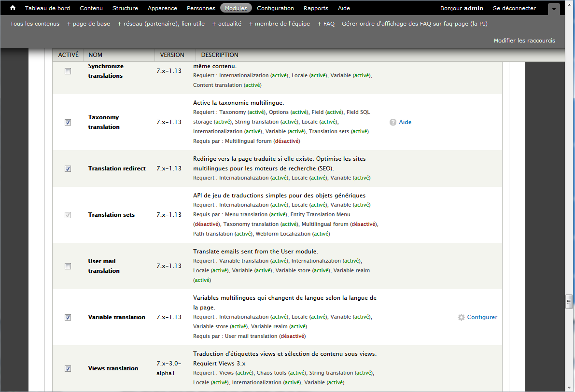Open Tableau de bord
Screen dimensions: 575x392
pos(47,8)
